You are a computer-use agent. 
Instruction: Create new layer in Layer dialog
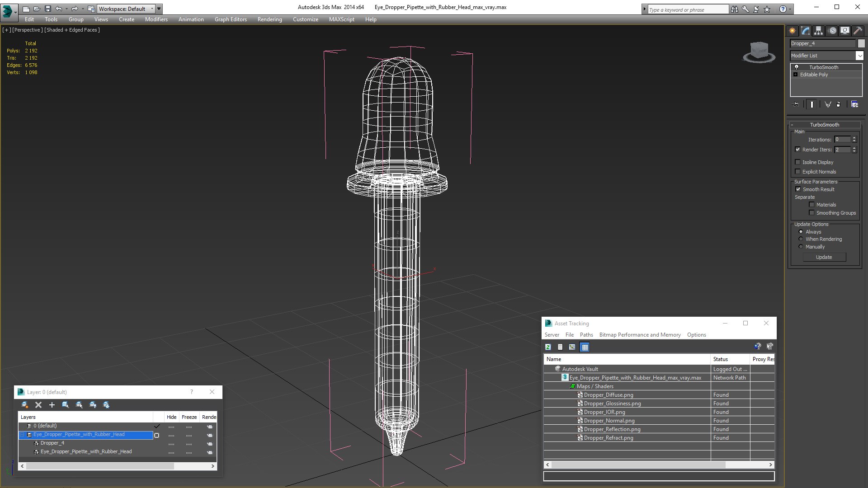click(25, 405)
